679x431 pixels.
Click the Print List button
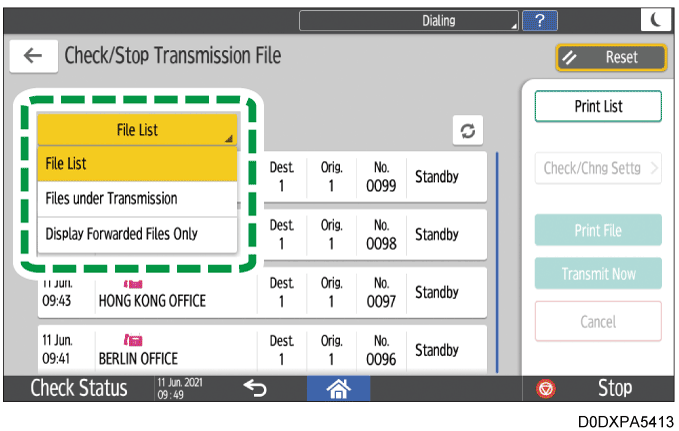point(597,106)
